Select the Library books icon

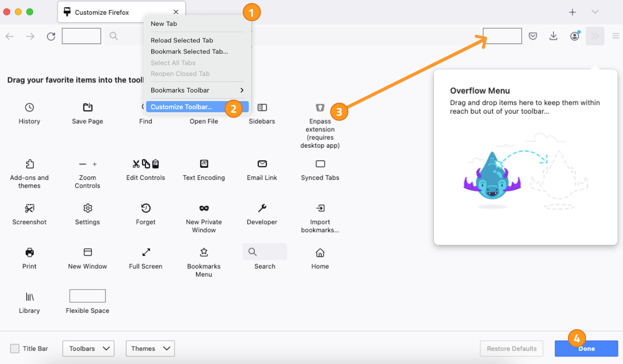(x=29, y=297)
